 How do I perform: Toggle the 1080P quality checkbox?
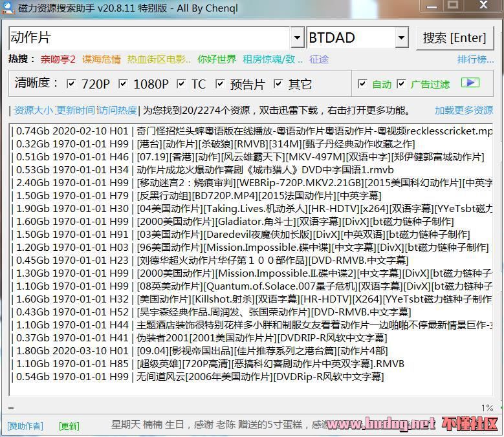(123, 84)
